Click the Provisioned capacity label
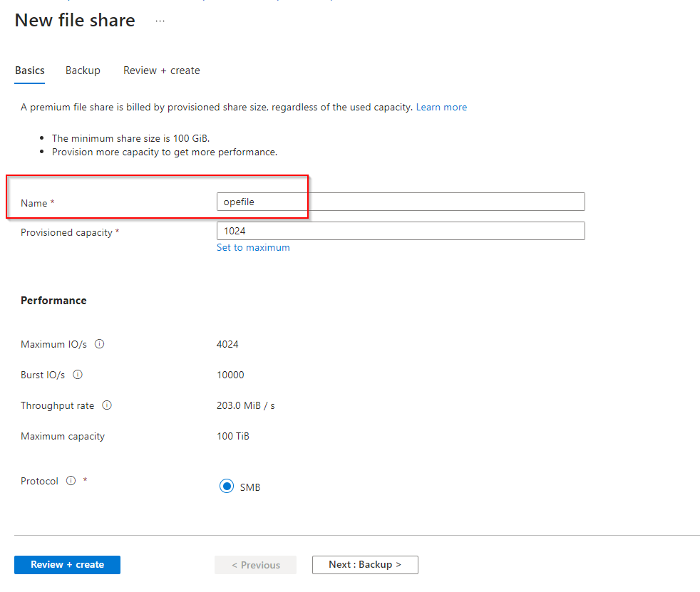This screenshot has width=700, height=592. pyautogui.click(x=66, y=232)
